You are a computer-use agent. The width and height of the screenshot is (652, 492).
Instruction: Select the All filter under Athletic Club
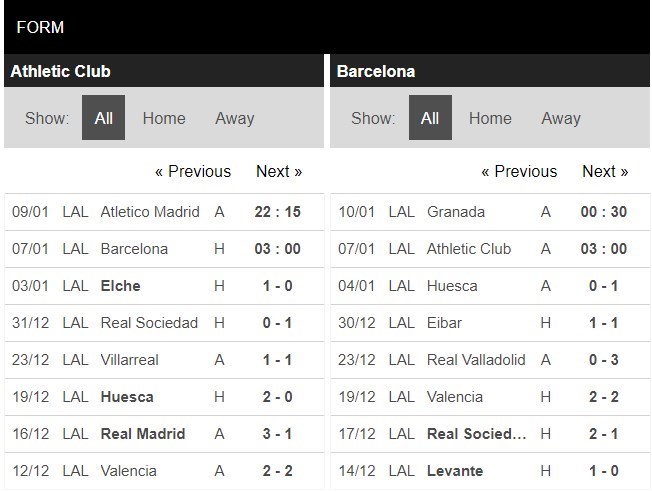(x=103, y=118)
